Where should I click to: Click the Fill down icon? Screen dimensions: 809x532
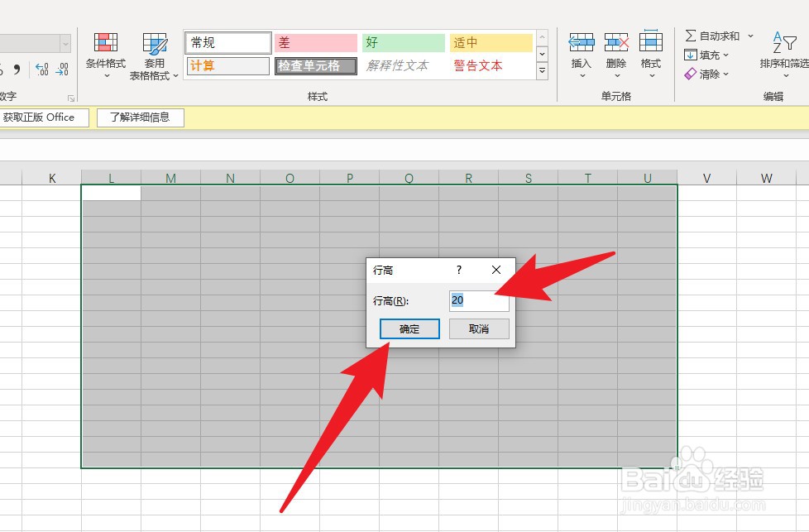point(691,55)
